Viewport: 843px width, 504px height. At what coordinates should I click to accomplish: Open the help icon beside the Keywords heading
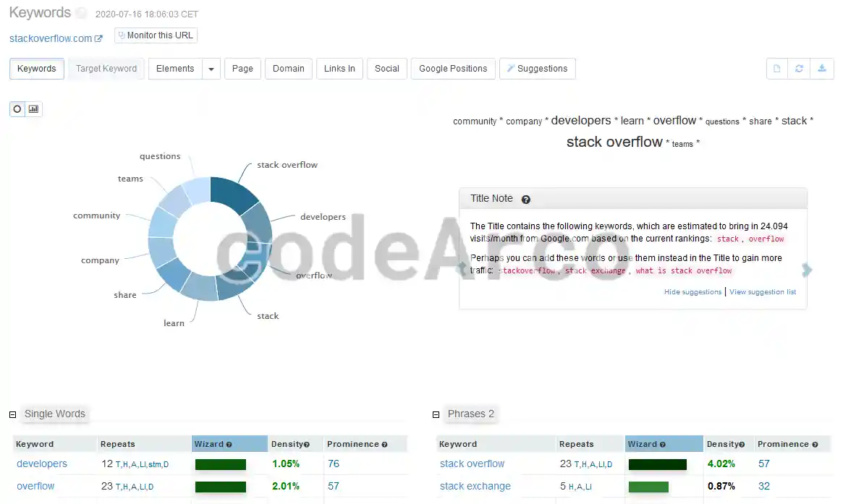click(81, 13)
